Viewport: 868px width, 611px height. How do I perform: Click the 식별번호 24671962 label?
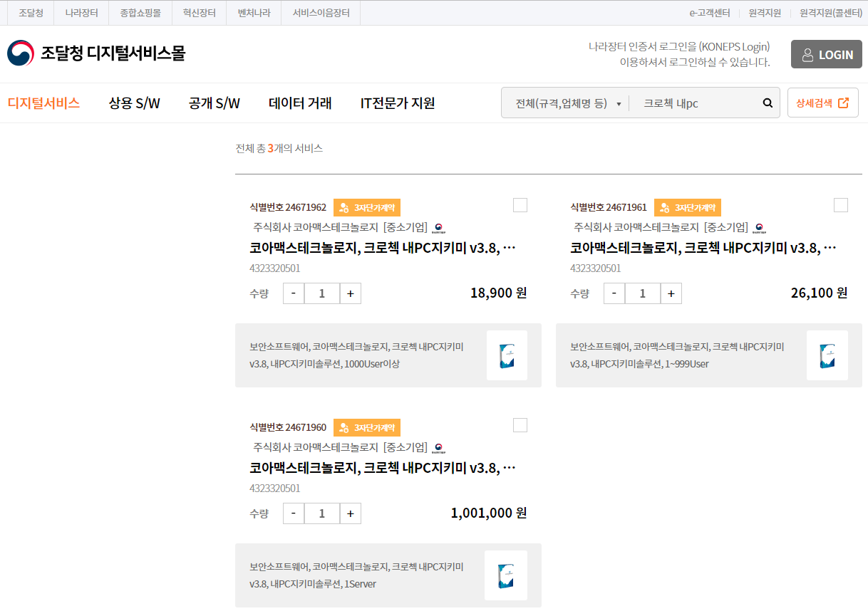[288, 208]
